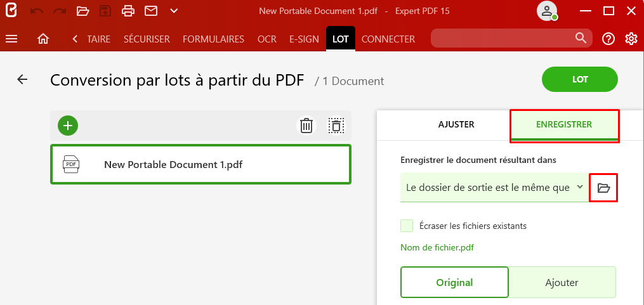Go back using the left arrow
Screen dimensions: 644x305
click(22, 79)
